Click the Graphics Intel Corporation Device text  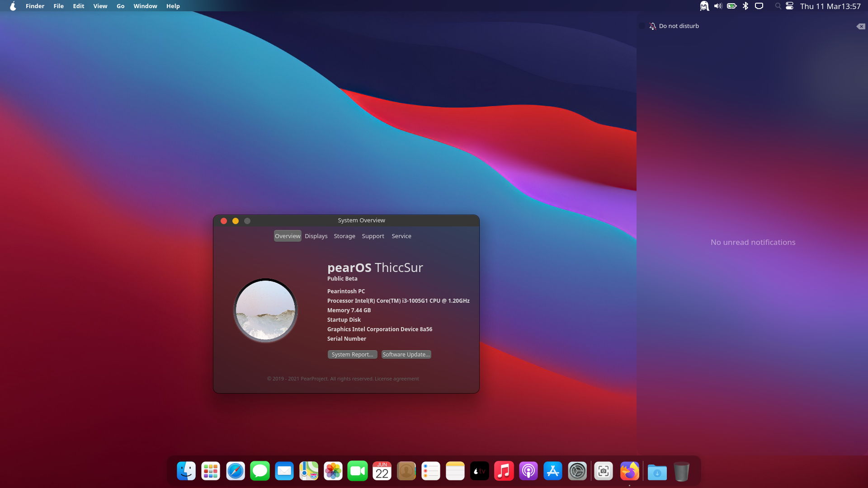point(380,329)
